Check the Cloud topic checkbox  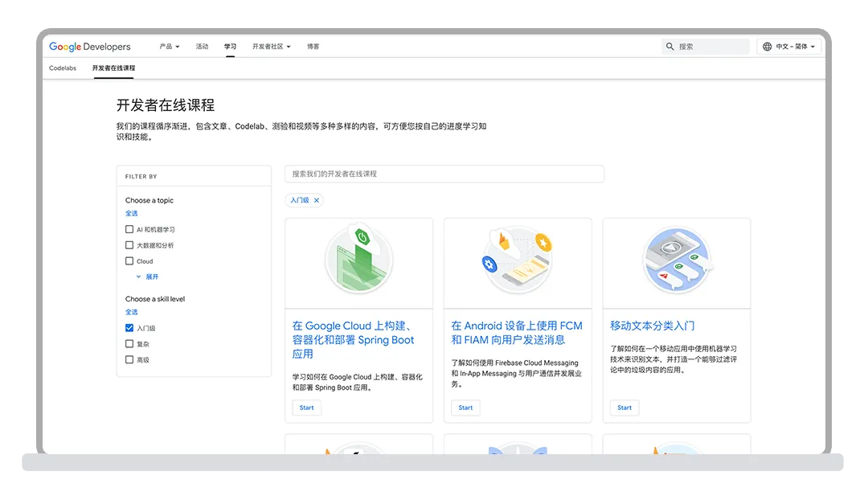click(x=129, y=261)
